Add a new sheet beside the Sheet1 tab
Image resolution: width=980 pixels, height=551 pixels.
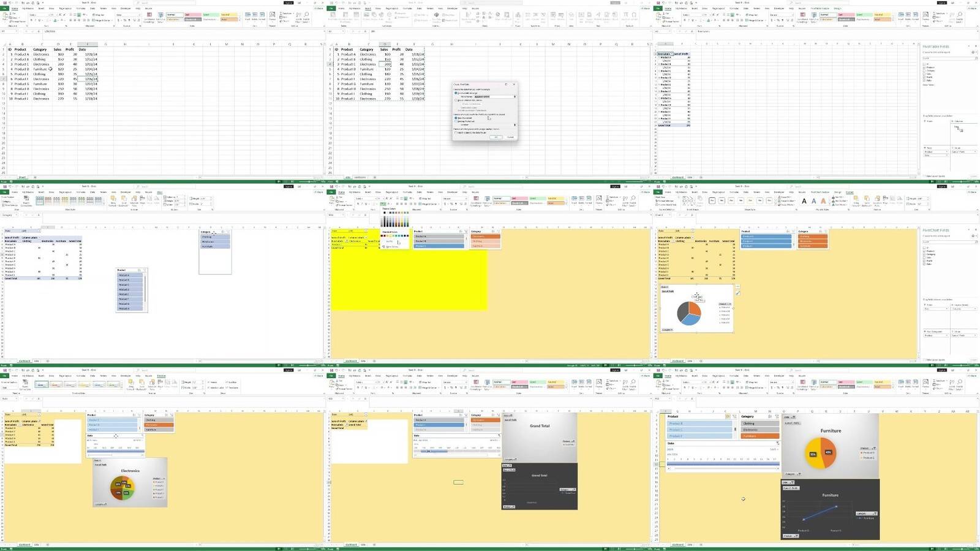point(35,177)
